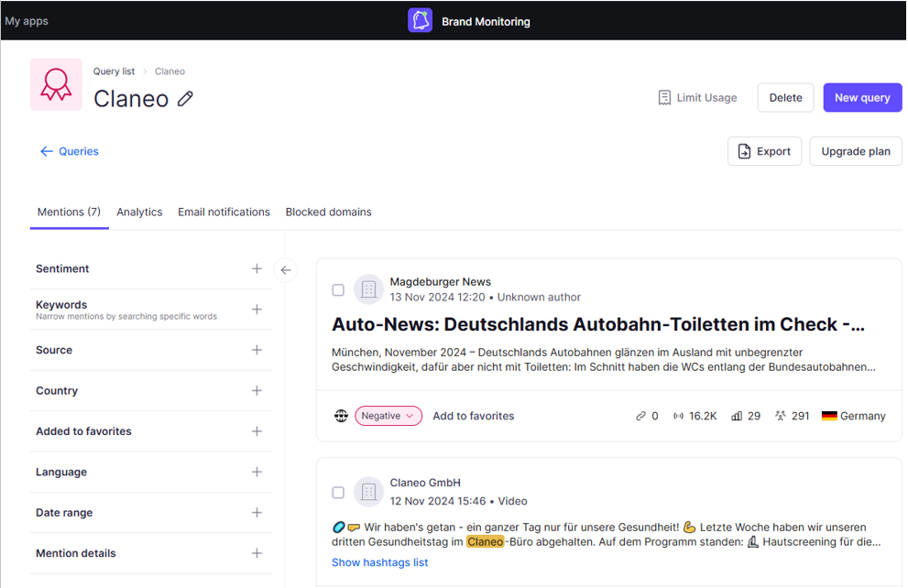Open the Email notifications tab
908x588 pixels.
(224, 212)
